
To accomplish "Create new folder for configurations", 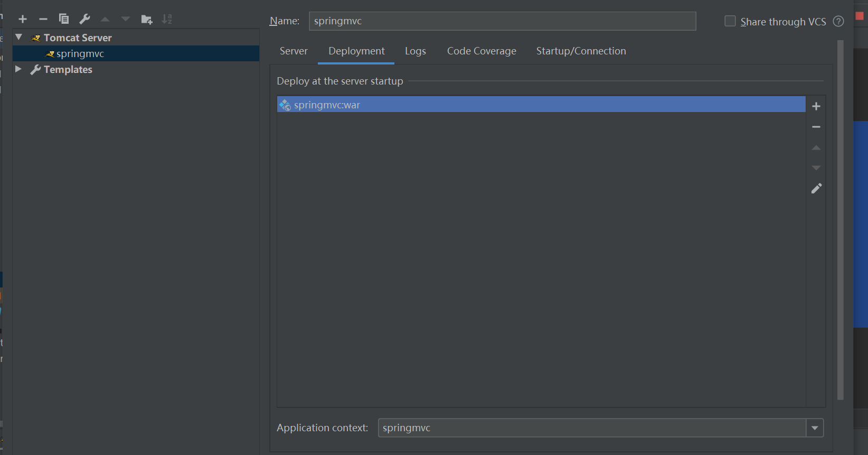I will click(147, 20).
